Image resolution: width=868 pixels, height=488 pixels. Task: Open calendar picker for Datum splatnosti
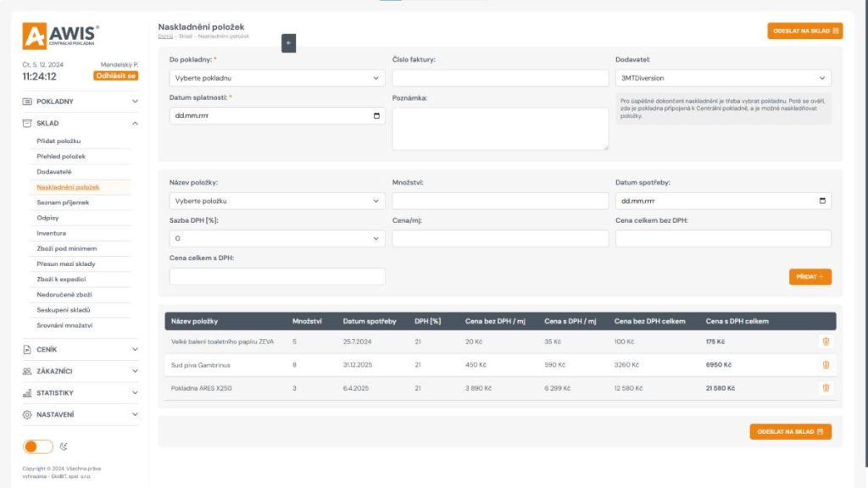(x=377, y=116)
